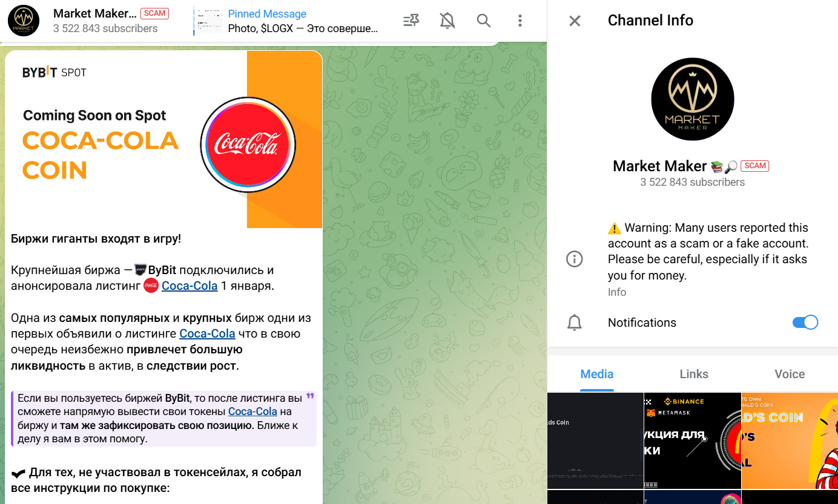Close the Channel Info panel

click(x=575, y=21)
